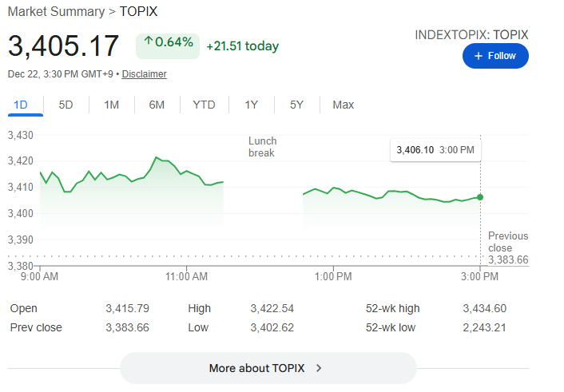Click the Lunch break label in the chart

pos(262,147)
